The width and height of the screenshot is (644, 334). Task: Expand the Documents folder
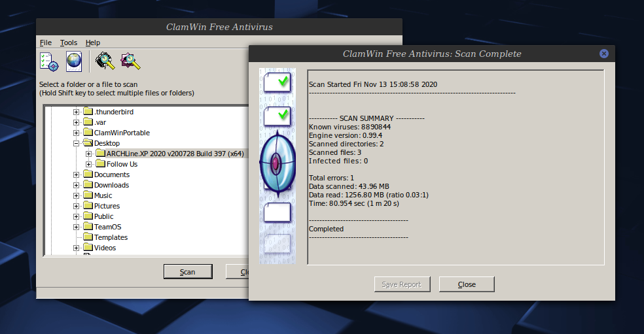point(76,175)
